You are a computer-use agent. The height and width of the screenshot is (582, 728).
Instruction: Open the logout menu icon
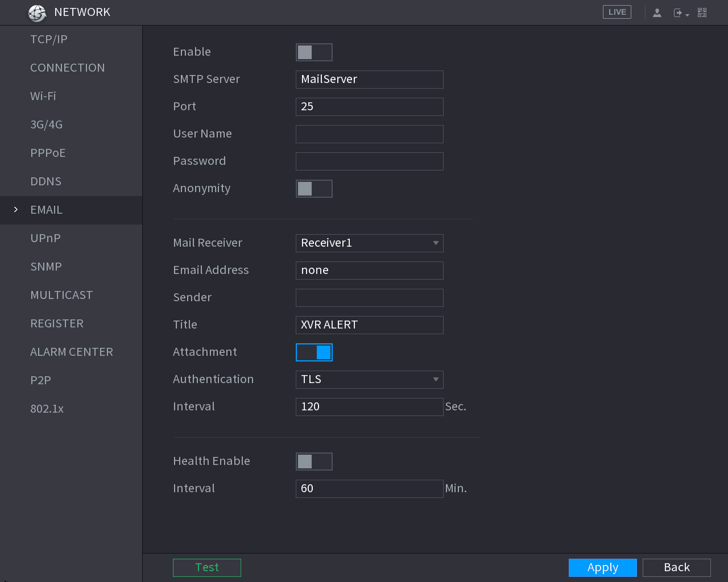pos(681,13)
